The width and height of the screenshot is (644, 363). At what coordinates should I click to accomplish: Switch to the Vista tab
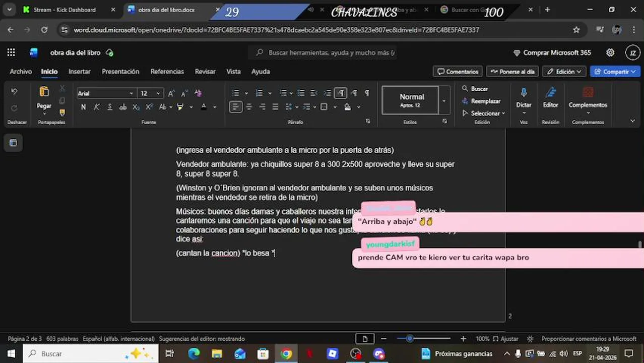(233, 72)
